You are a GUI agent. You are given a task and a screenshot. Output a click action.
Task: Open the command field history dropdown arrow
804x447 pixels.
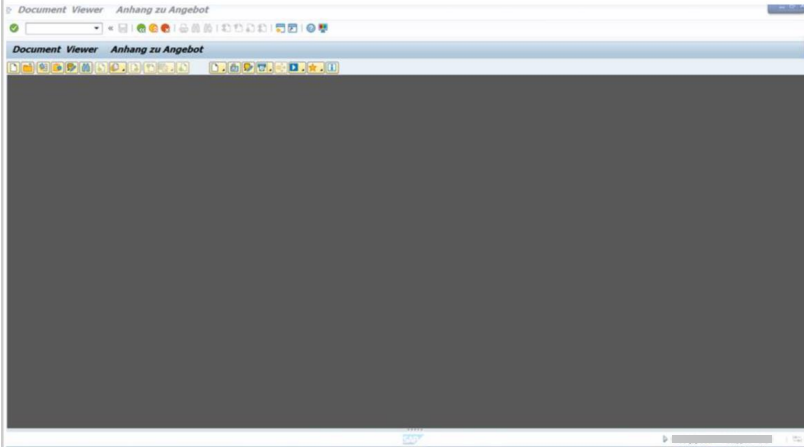(x=96, y=28)
